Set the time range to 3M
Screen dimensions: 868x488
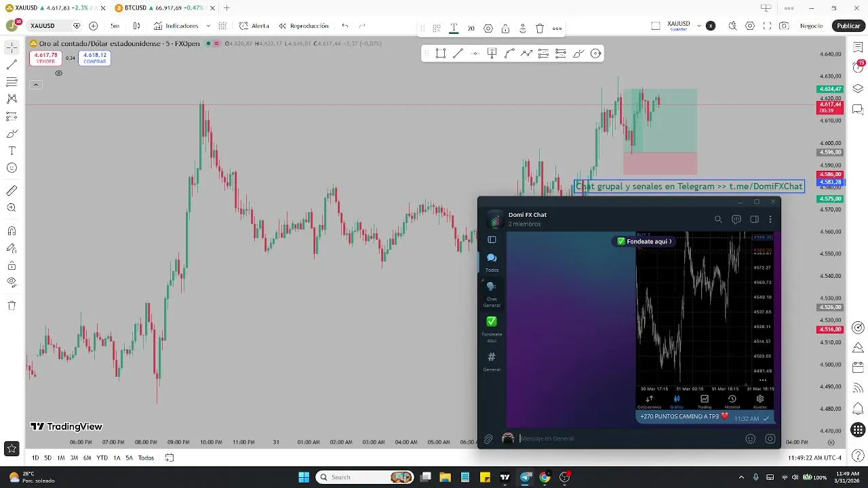pos(74,457)
